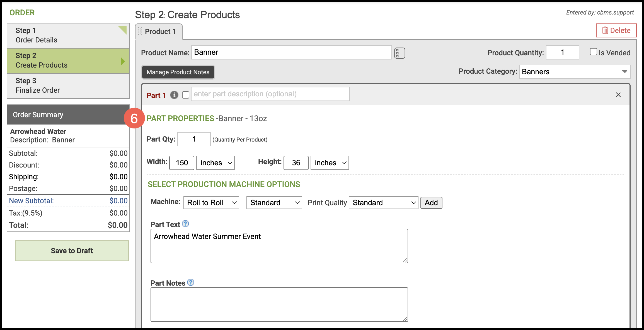
Task: Open the Width units inches dropdown
Action: tap(216, 163)
